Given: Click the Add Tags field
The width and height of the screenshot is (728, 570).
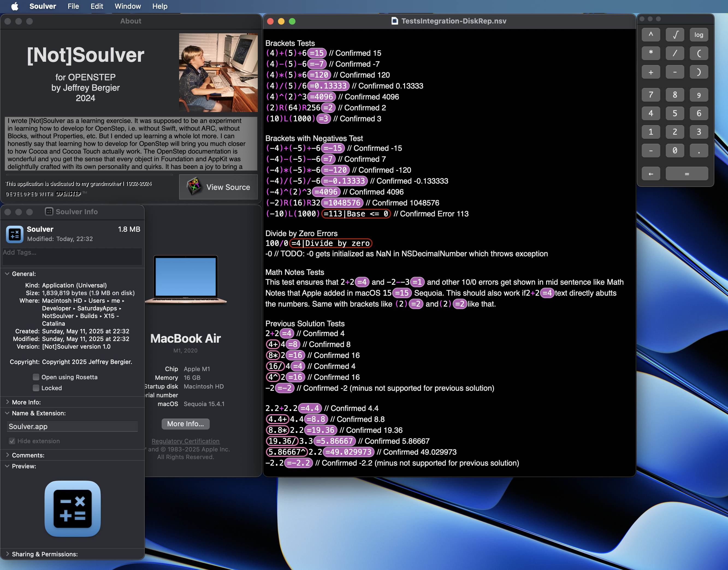Looking at the screenshot, I should tap(72, 256).
